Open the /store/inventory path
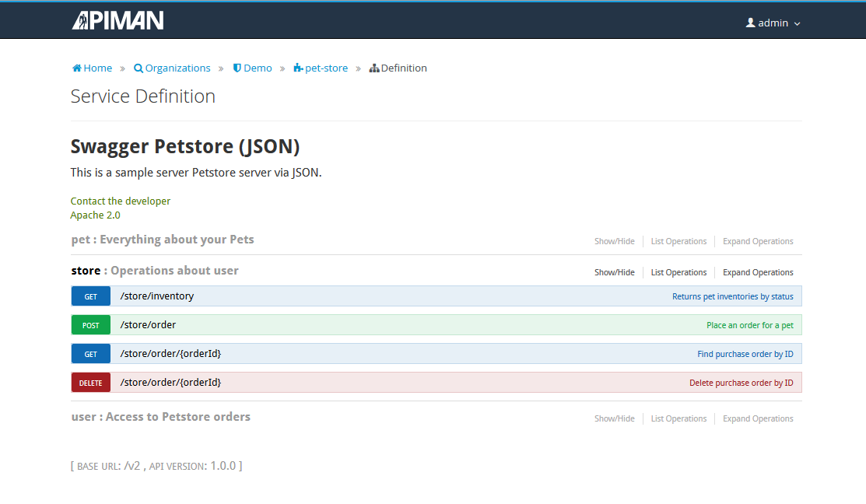866x504 pixels. tap(157, 296)
